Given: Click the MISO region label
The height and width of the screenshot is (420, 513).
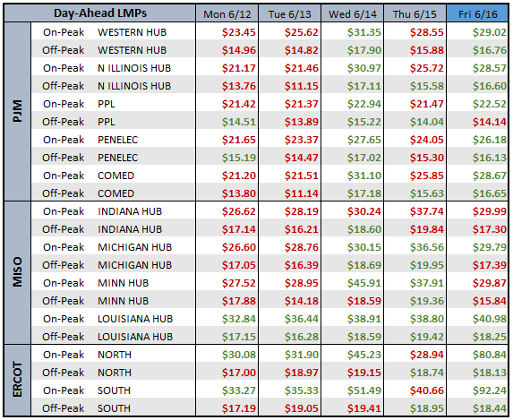Looking at the screenshot, I should click(17, 272).
